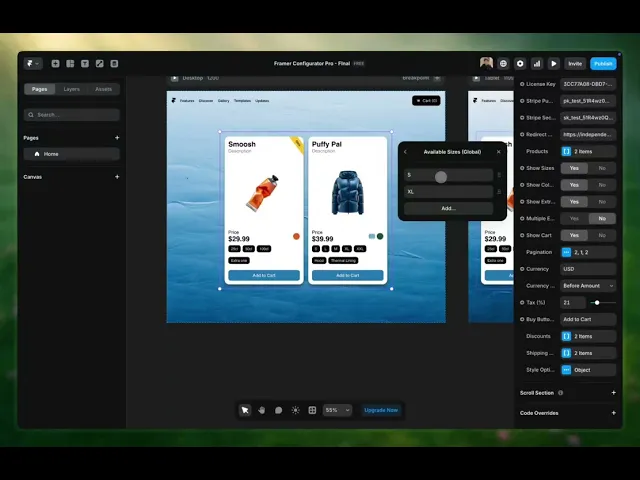The image size is (640, 480).
Task: Set Multiple Extras to No
Action: pyautogui.click(x=602, y=218)
